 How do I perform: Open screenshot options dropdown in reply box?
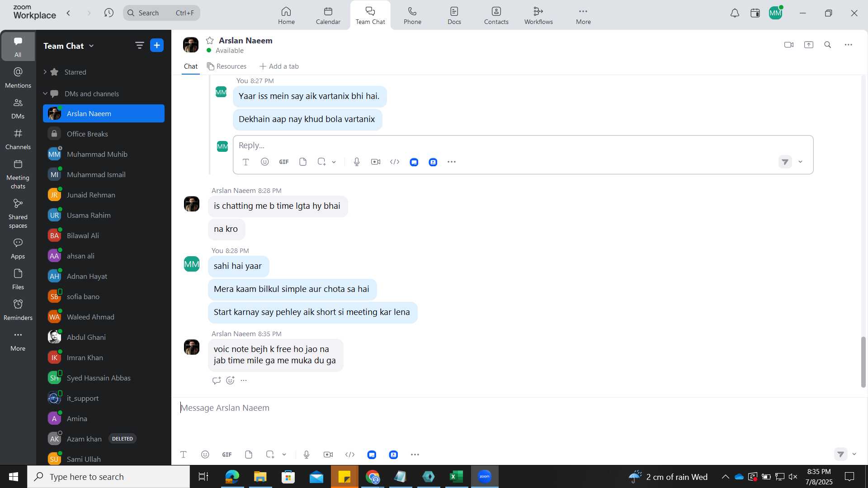point(334,162)
